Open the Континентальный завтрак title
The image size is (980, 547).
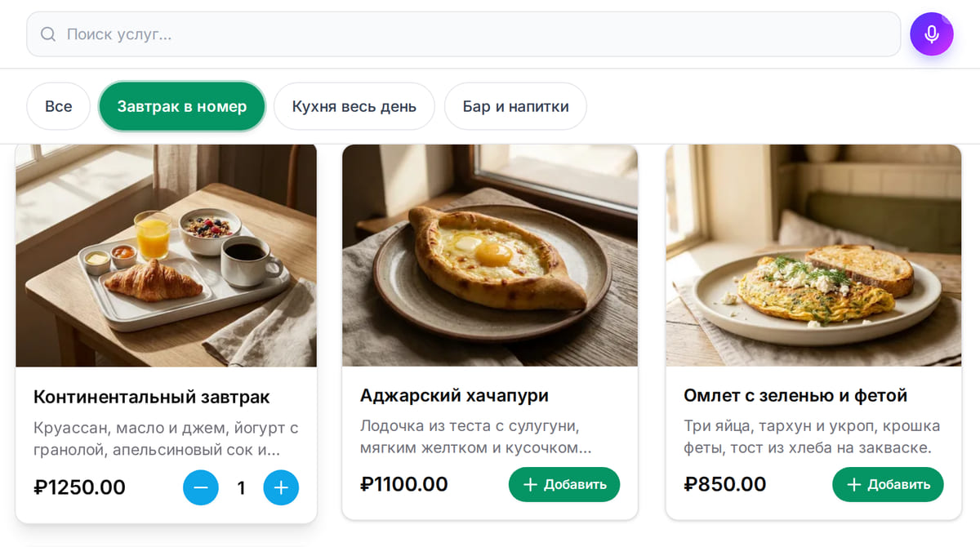151,398
